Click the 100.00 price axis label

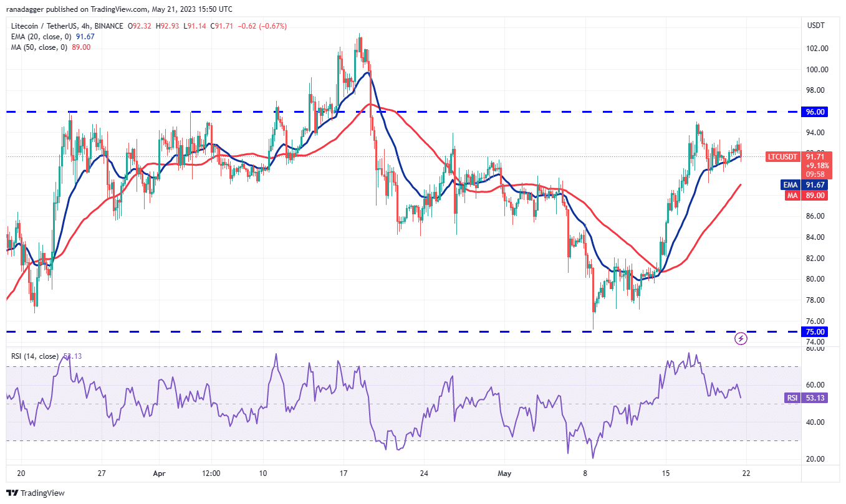pos(817,70)
